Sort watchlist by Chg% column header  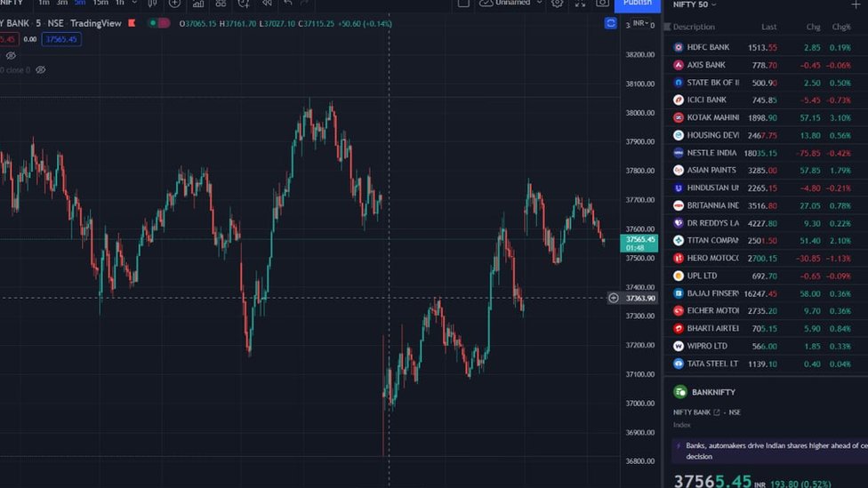pyautogui.click(x=841, y=27)
